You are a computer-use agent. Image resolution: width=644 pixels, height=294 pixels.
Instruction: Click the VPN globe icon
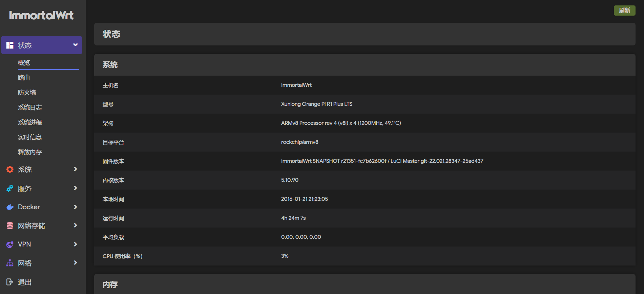tap(10, 244)
